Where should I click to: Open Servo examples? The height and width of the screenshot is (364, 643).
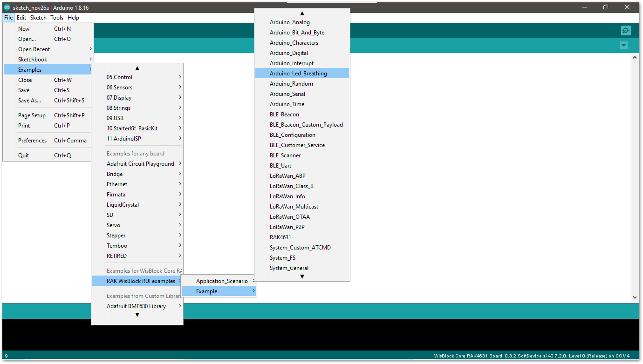tap(137, 225)
